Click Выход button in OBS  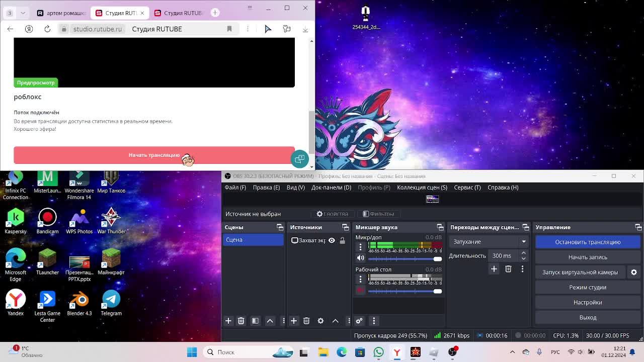point(588,317)
